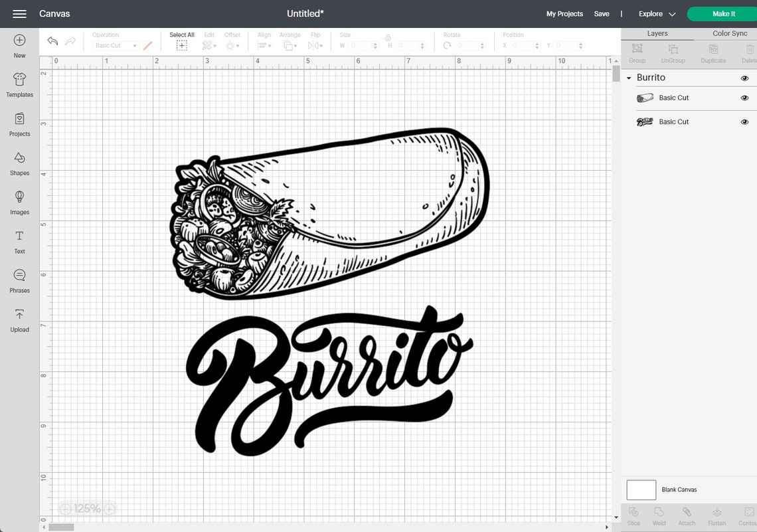Click the Attach icon
Viewport: 757px width, 532px height.
pyautogui.click(x=687, y=515)
